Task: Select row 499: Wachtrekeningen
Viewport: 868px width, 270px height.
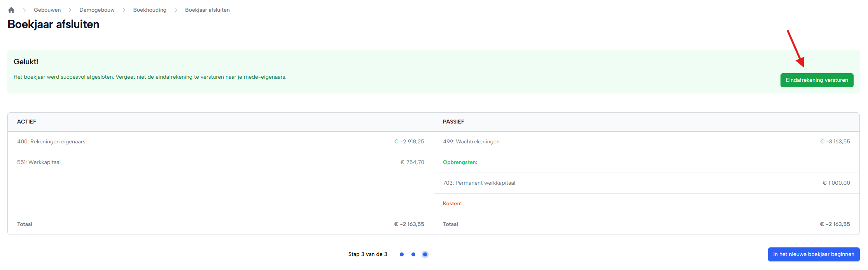Action: coord(646,142)
